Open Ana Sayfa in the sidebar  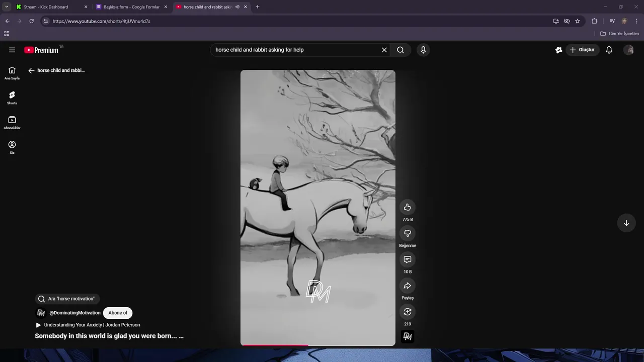coord(12,73)
